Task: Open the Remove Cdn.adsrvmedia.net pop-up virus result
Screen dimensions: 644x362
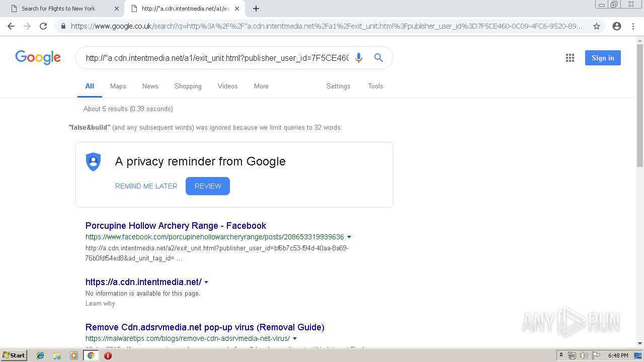Action: (205, 327)
